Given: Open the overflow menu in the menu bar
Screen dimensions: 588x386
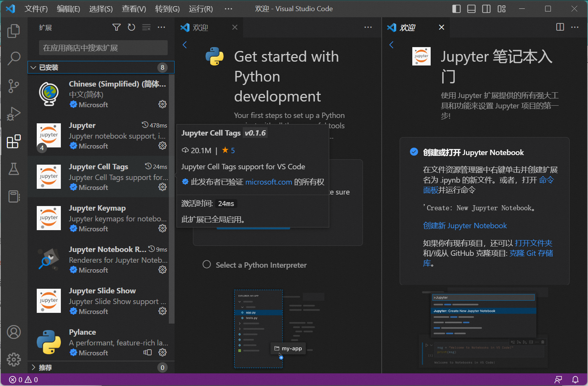Looking at the screenshot, I should (229, 9).
